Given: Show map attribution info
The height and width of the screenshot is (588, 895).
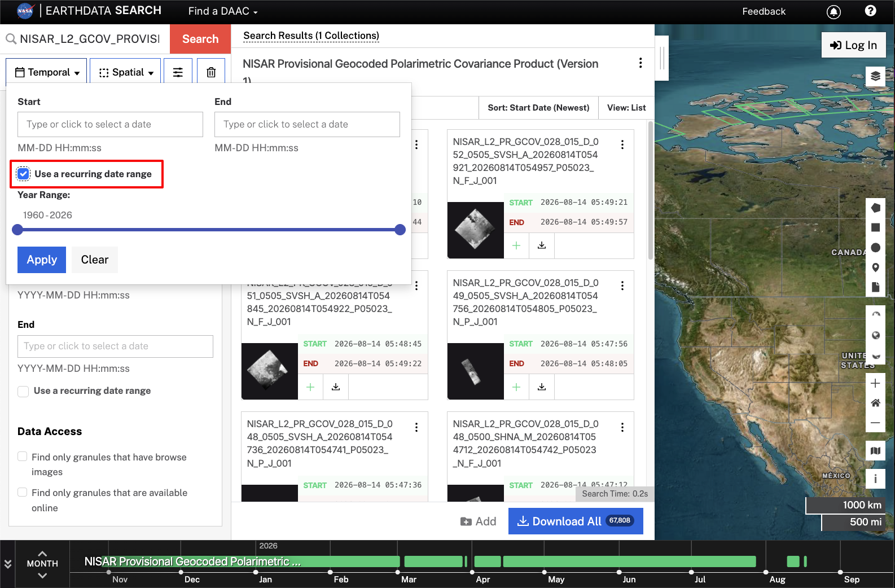Looking at the screenshot, I should [x=875, y=479].
